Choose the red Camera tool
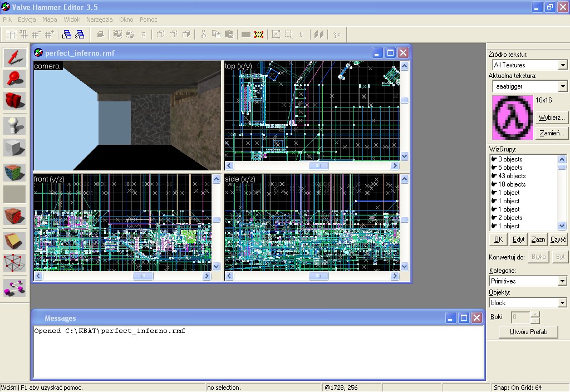 pos(14,100)
